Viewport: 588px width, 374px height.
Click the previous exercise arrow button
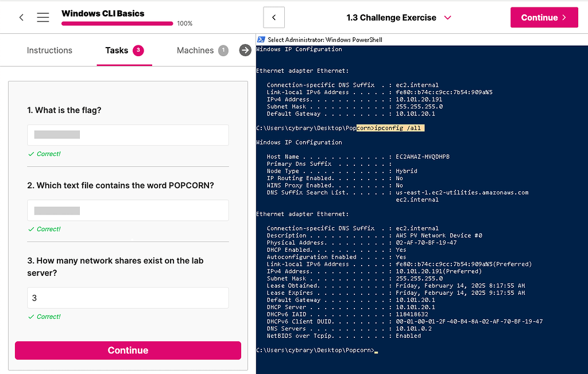274,17
